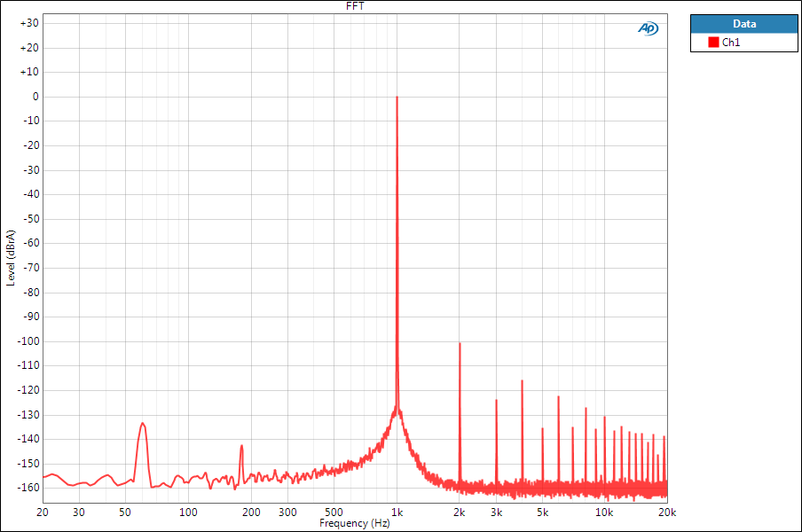
Task: Click the 5k frequency axis tick label
Action: [x=542, y=512]
